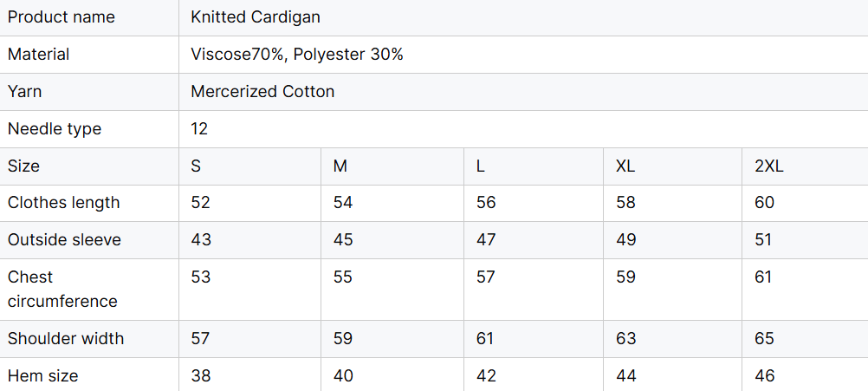
Task: Click the 'Knitted Cardigan' product name value
Action: point(256,17)
